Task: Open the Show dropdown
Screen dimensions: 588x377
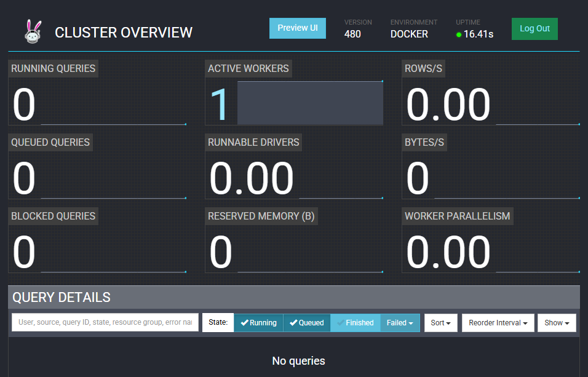Action: click(557, 323)
